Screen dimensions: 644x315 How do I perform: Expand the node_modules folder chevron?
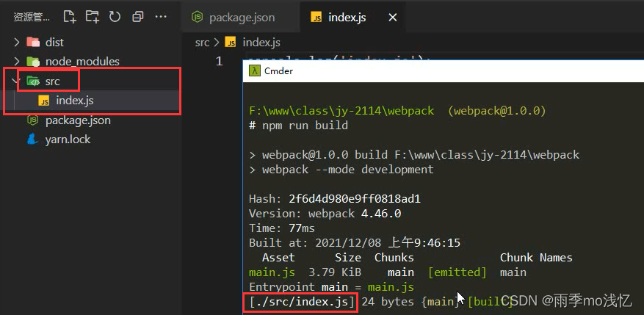(16, 61)
